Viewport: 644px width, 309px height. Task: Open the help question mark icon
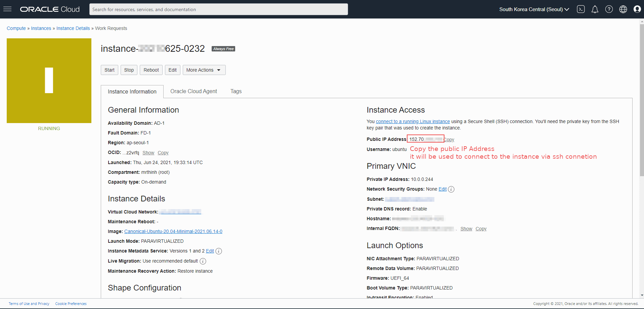609,9
